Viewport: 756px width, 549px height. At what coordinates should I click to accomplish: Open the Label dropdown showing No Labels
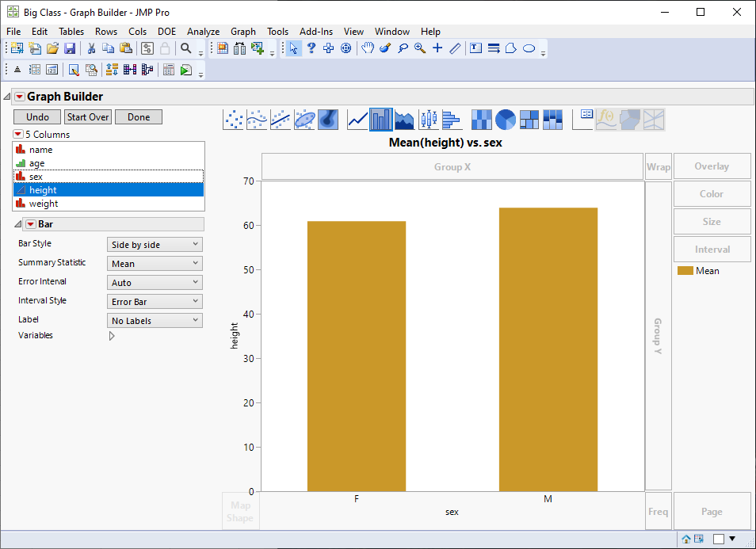[155, 321]
